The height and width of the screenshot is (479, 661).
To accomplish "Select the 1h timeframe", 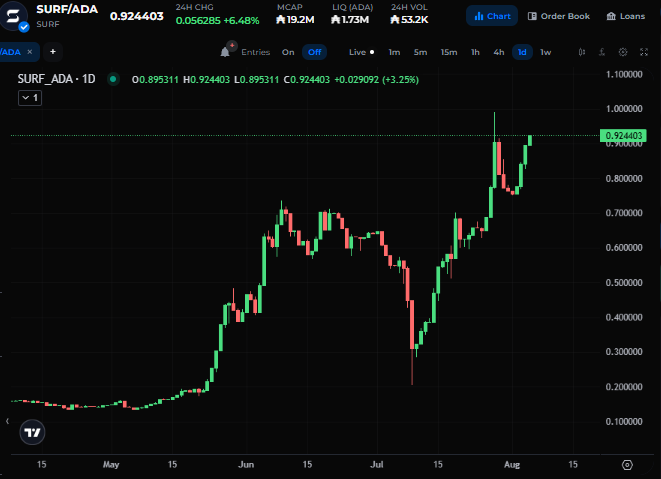I will coord(475,52).
